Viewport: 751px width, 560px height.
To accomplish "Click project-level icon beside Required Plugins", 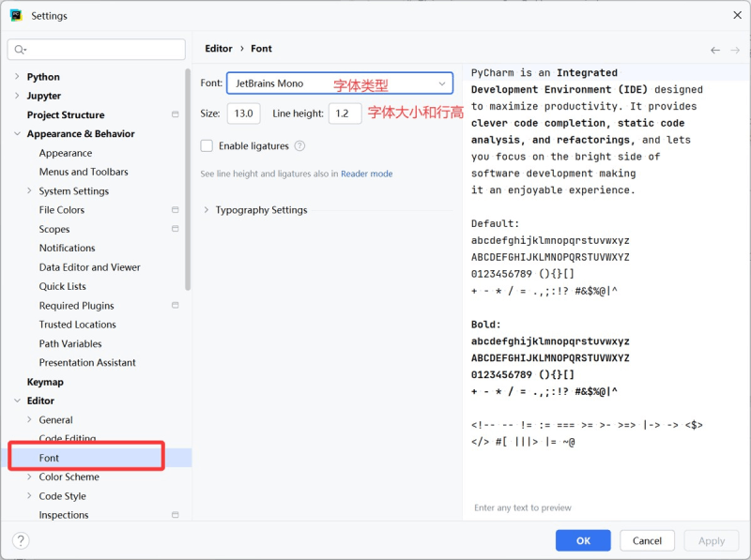I will click(176, 306).
